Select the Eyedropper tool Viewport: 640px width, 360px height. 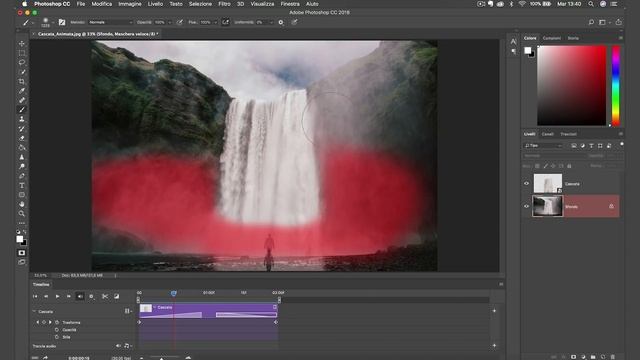click(x=22, y=91)
